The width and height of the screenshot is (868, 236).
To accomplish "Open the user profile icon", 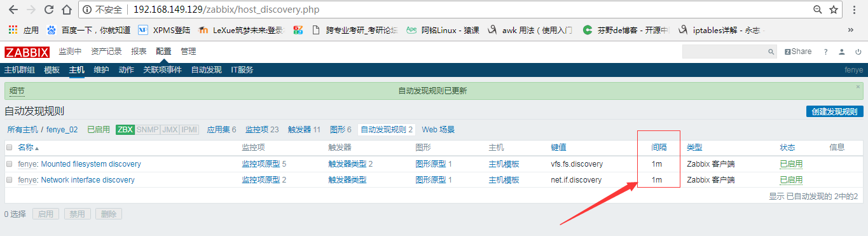I will point(841,52).
